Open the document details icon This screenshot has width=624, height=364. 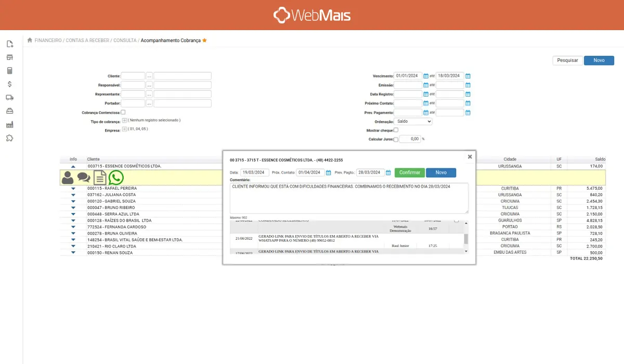(x=100, y=178)
